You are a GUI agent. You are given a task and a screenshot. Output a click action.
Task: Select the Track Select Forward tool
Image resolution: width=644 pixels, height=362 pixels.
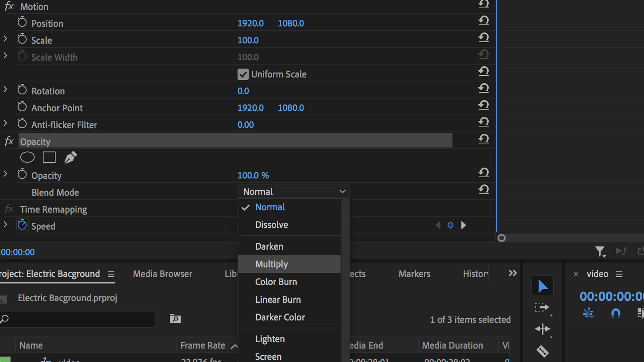[x=542, y=308]
